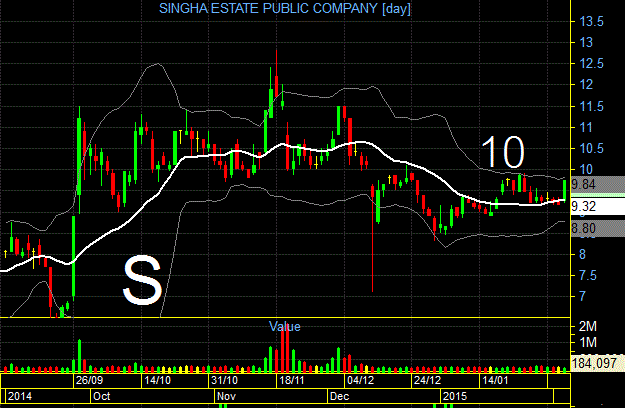Screen dimensions: 625x408
Task: Click the 31/10 date label
Action: click(x=224, y=380)
